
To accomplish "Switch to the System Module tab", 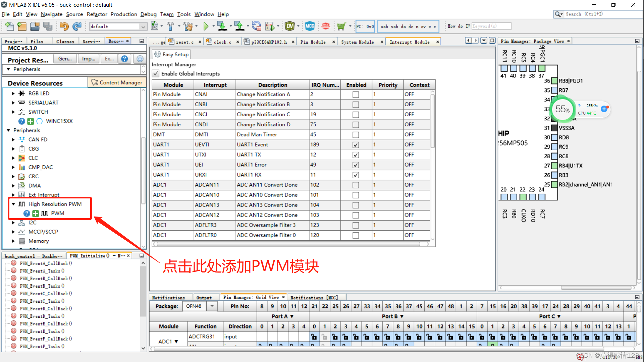I will click(358, 42).
